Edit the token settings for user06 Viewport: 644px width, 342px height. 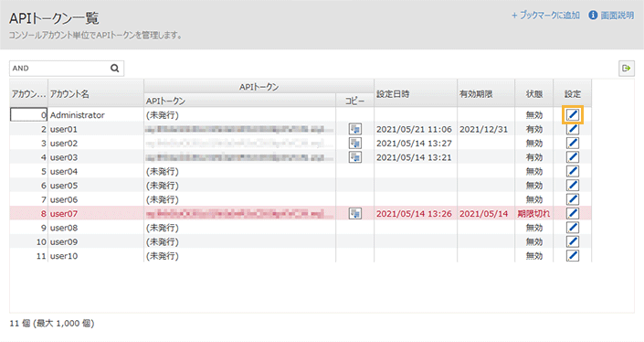coord(573,199)
